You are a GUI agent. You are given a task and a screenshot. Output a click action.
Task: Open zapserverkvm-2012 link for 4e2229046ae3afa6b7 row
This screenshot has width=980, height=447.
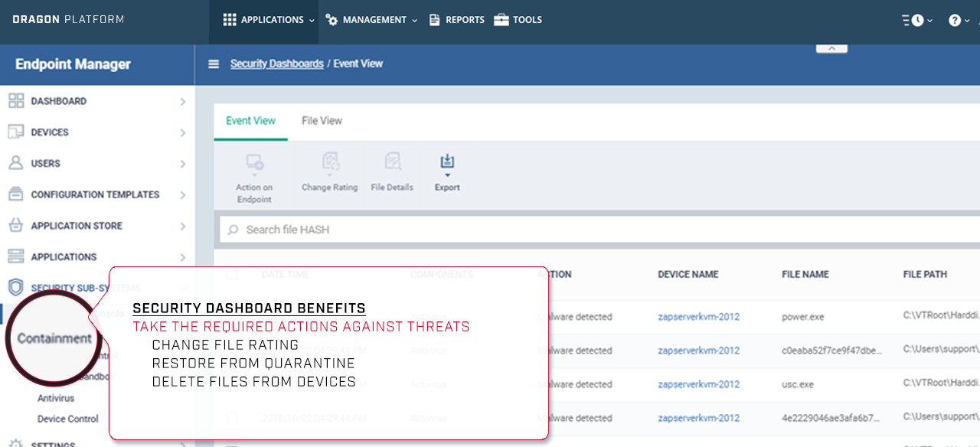(x=699, y=418)
